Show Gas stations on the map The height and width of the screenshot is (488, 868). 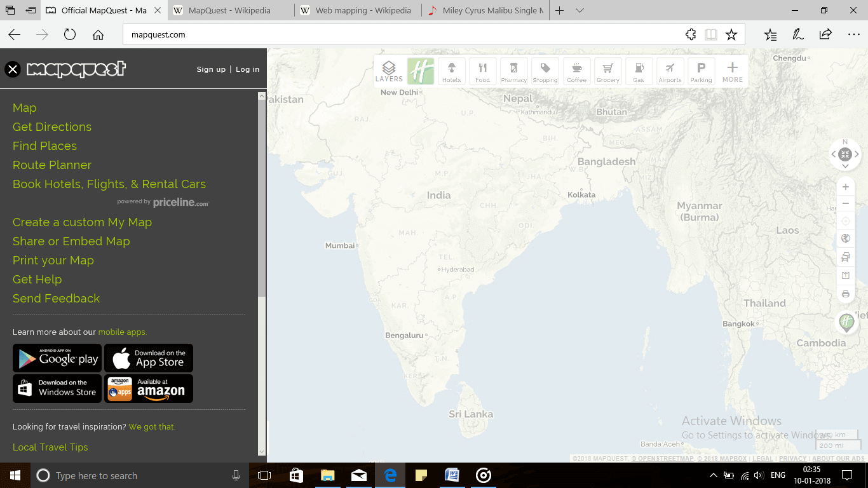[639, 71]
